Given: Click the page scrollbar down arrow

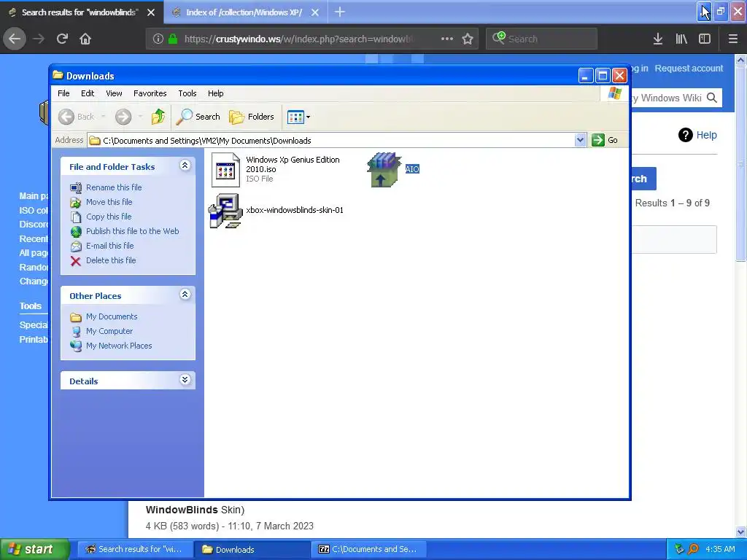Looking at the screenshot, I should click(x=741, y=532).
